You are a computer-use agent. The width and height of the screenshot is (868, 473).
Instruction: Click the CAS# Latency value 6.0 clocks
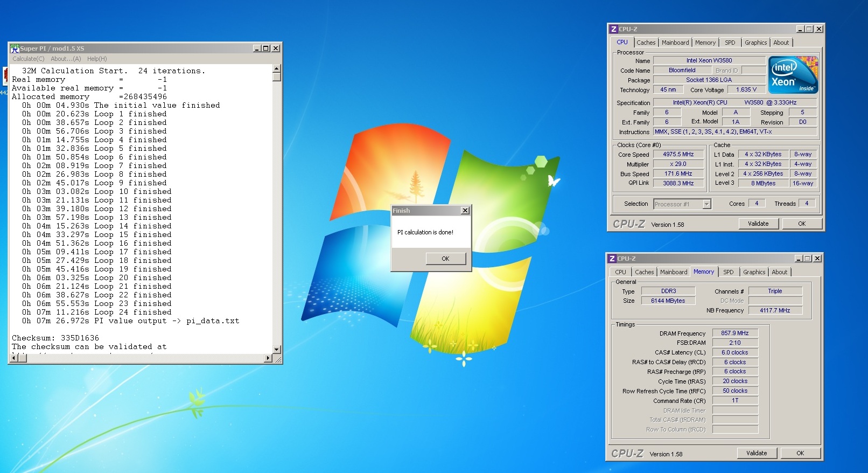click(735, 353)
